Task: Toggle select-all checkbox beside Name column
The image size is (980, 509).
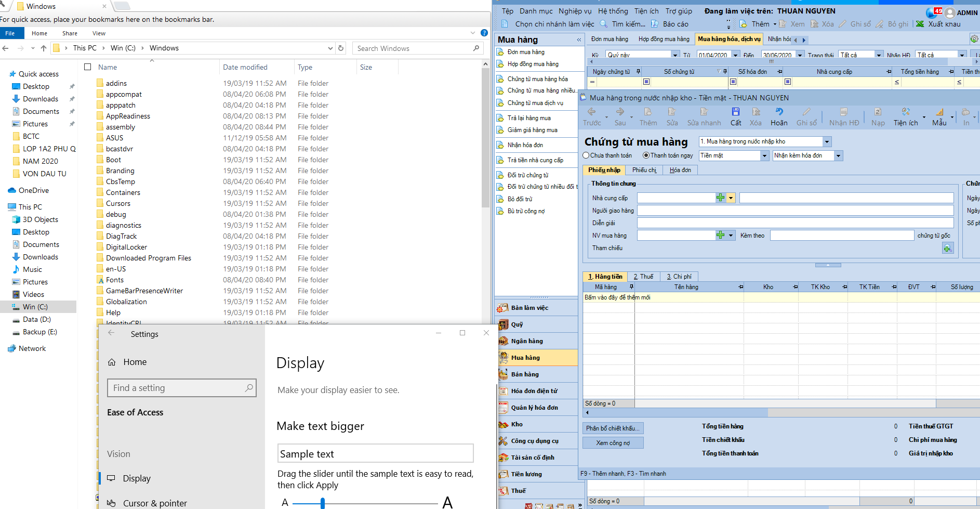Action: [88, 67]
